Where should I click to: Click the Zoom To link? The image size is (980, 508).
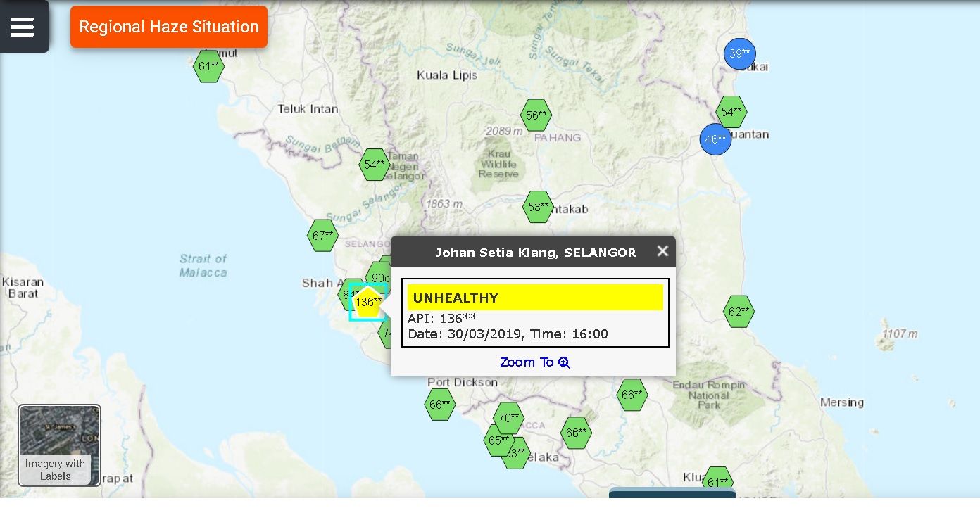pos(534,362)
